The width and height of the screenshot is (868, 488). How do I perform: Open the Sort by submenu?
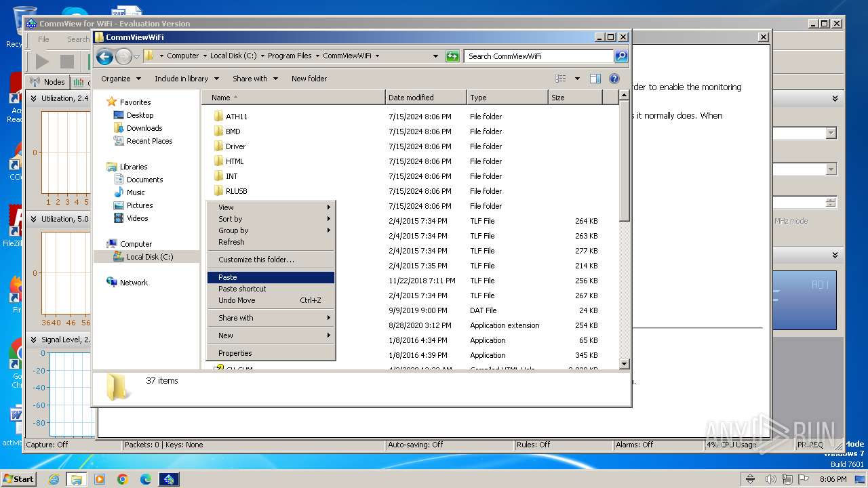271,219
